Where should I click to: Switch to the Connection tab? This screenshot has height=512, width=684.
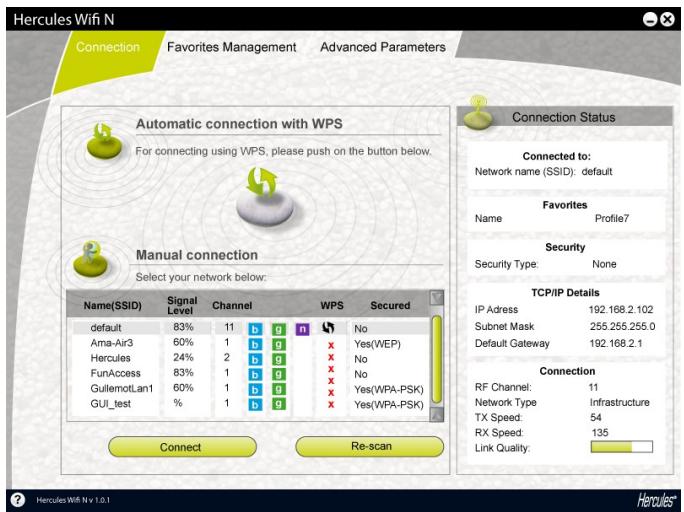point(108,47)
